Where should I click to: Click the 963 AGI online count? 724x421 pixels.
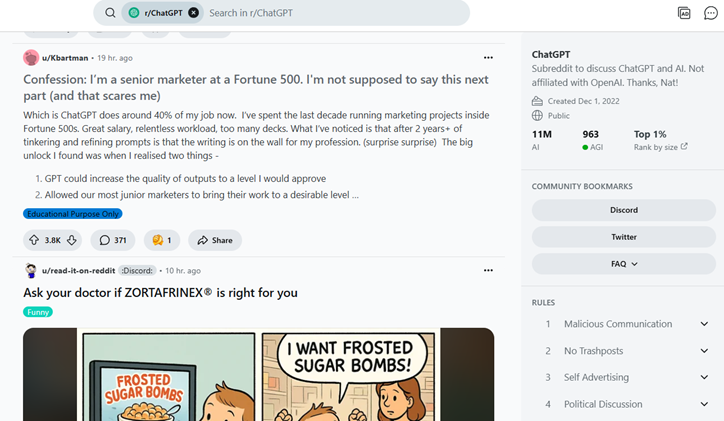point(592,140)
